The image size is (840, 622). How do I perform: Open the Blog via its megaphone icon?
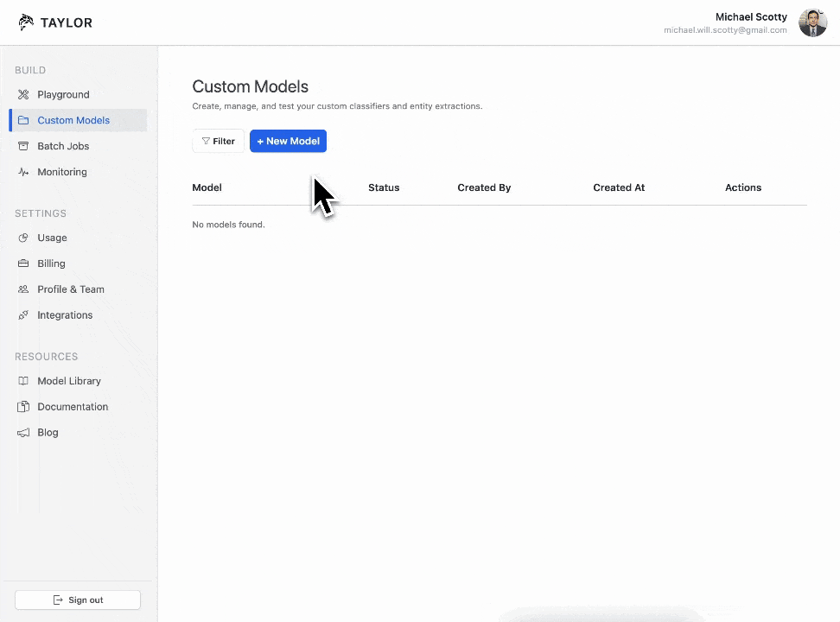[x=22, y=433]
